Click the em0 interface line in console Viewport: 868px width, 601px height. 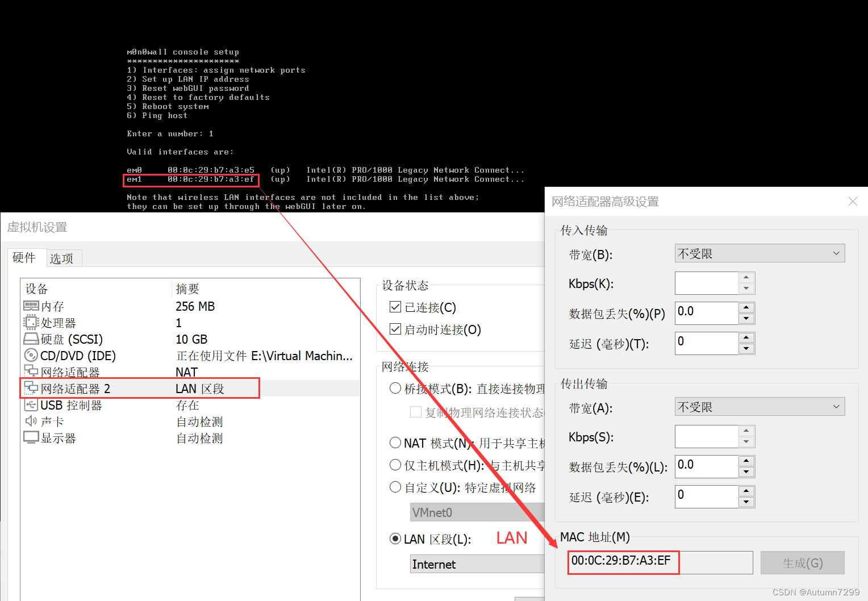tap(325, 170)
